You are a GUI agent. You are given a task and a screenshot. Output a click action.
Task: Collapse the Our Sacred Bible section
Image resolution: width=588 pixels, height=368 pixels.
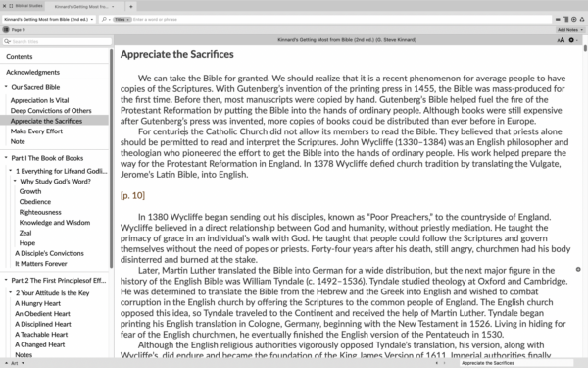pos(6,87)
